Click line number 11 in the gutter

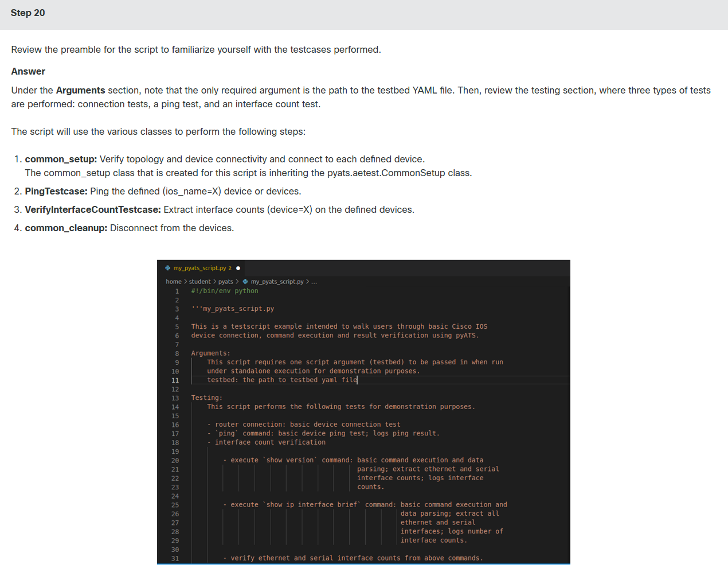(175, 380)
